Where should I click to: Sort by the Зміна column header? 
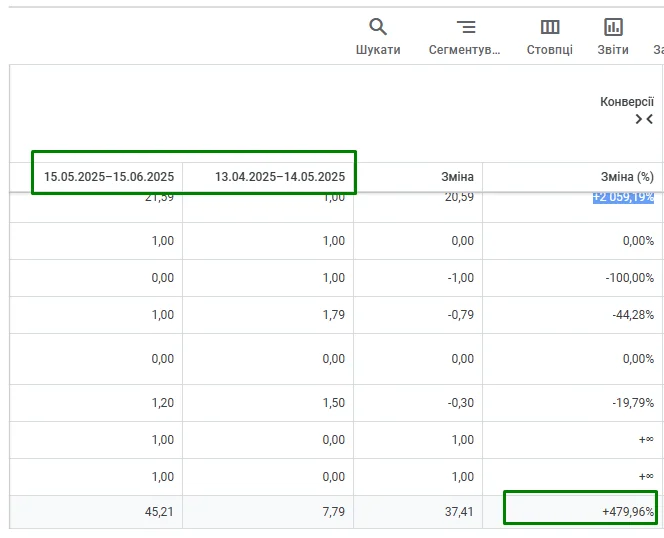tap(457, 177)
